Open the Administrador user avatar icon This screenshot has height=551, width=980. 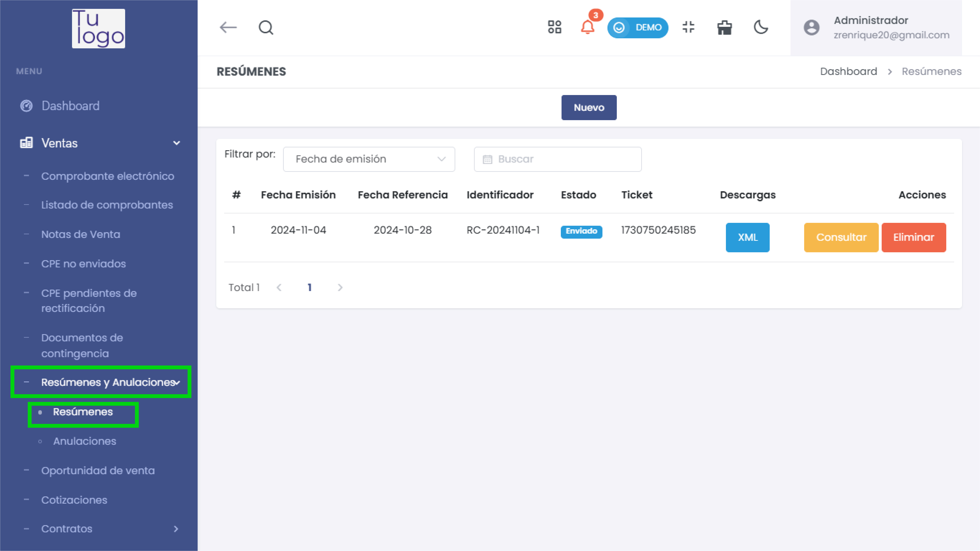[x=812, y=27]
